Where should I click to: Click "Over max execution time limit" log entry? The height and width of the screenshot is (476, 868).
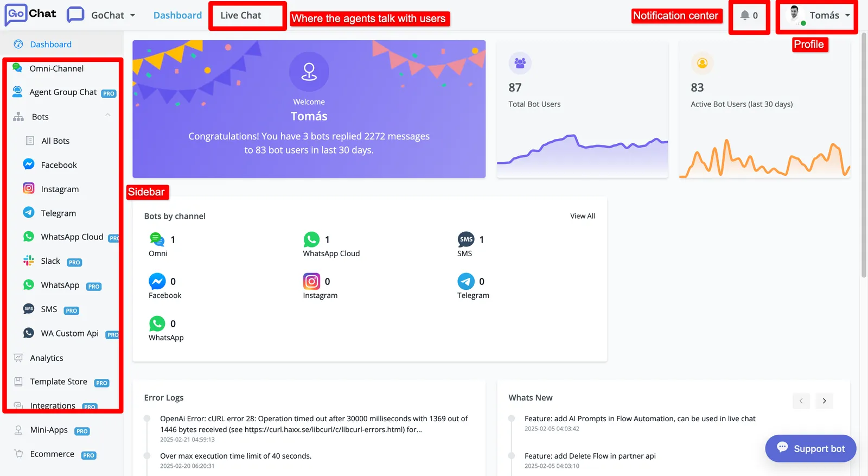pyautogui.click(x=236, y=456)
